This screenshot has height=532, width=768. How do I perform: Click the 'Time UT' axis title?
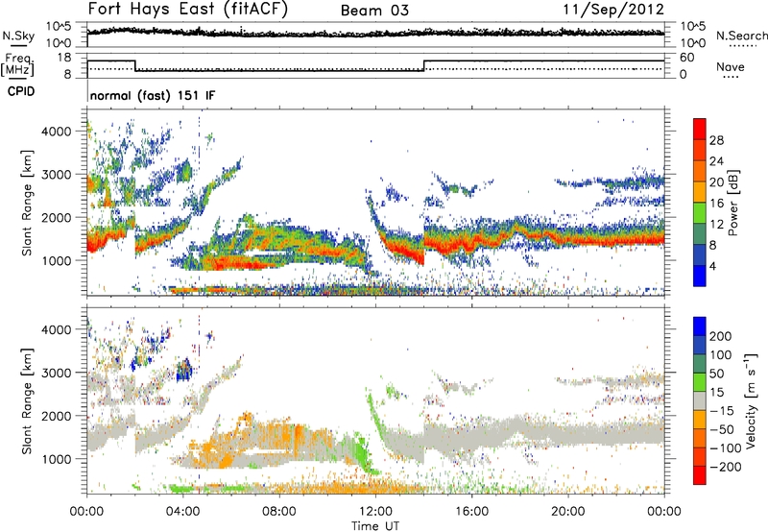click(x=375, y=526)
